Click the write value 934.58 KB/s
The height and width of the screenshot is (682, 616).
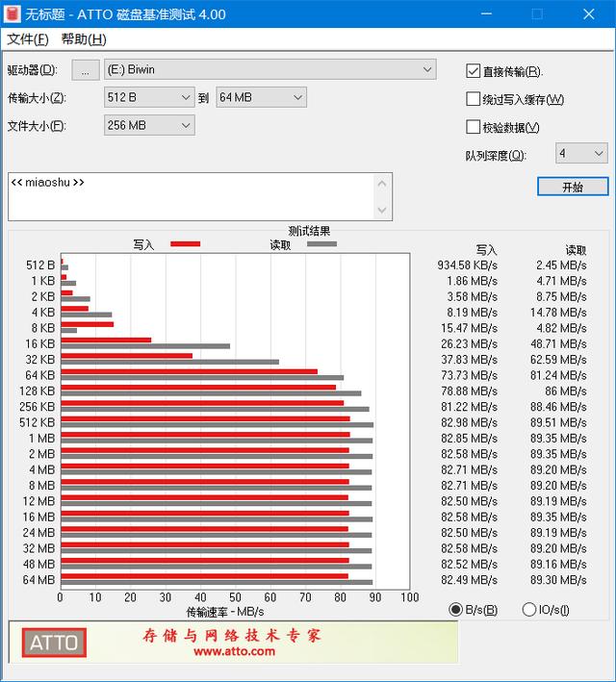467,265
